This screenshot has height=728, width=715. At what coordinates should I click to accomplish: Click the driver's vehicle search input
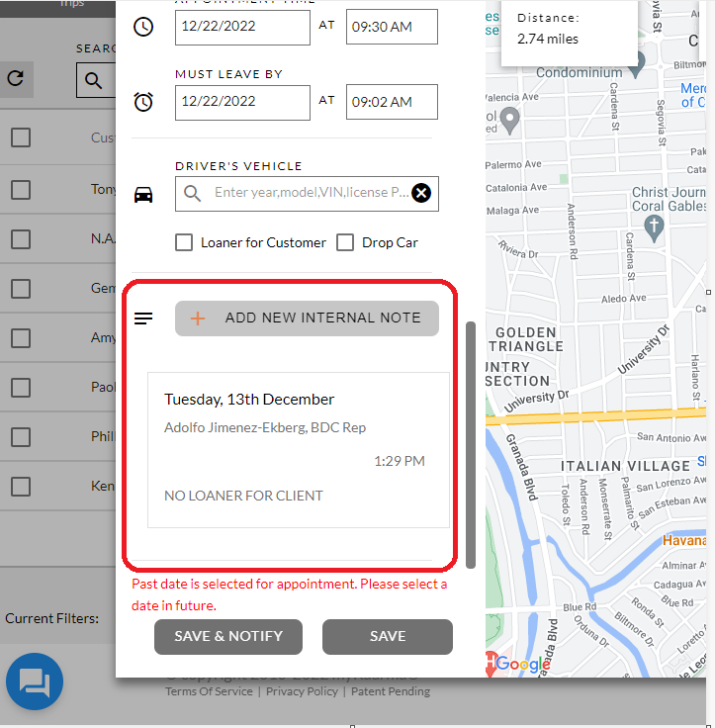[x=307, y=194]
